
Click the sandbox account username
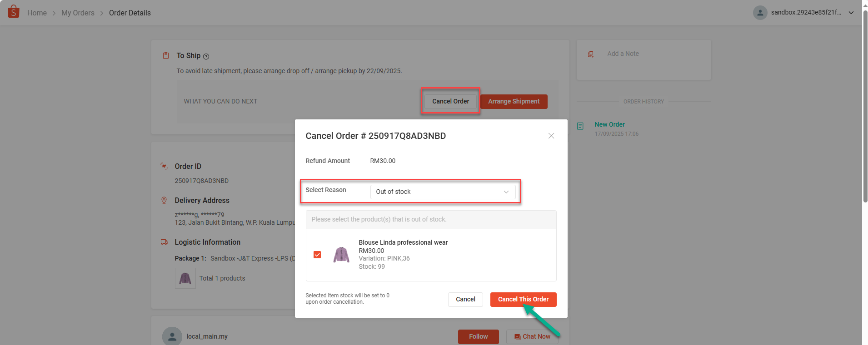point(806,12)
